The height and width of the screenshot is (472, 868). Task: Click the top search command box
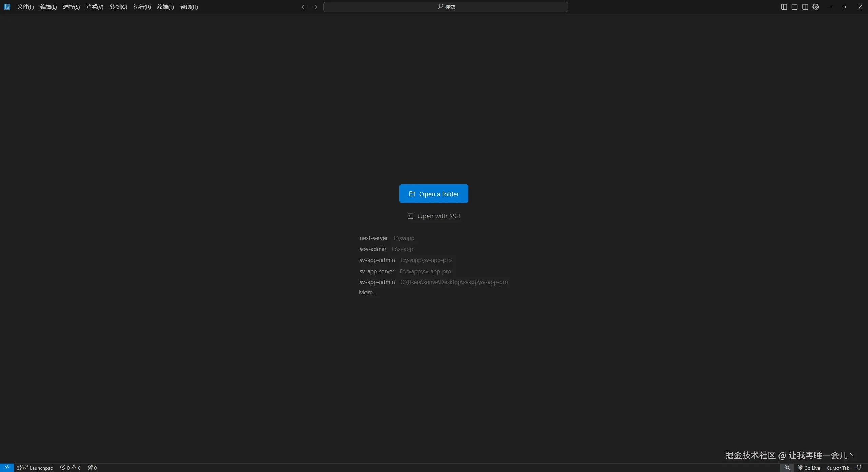(x=446, y=7)
